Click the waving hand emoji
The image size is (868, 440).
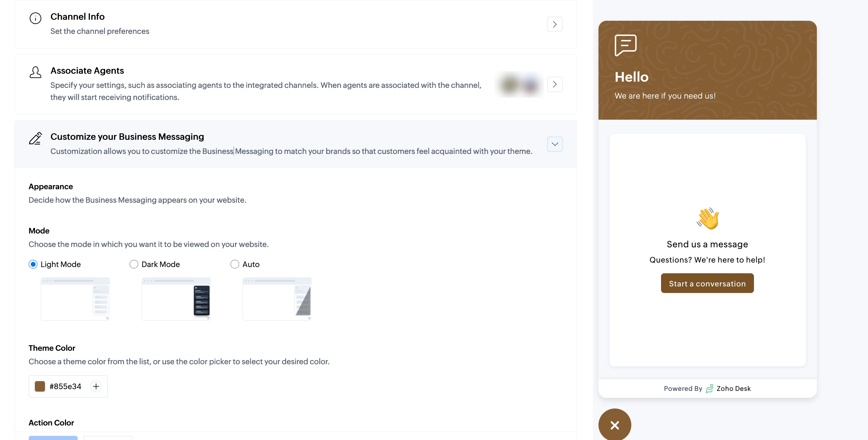707,219
